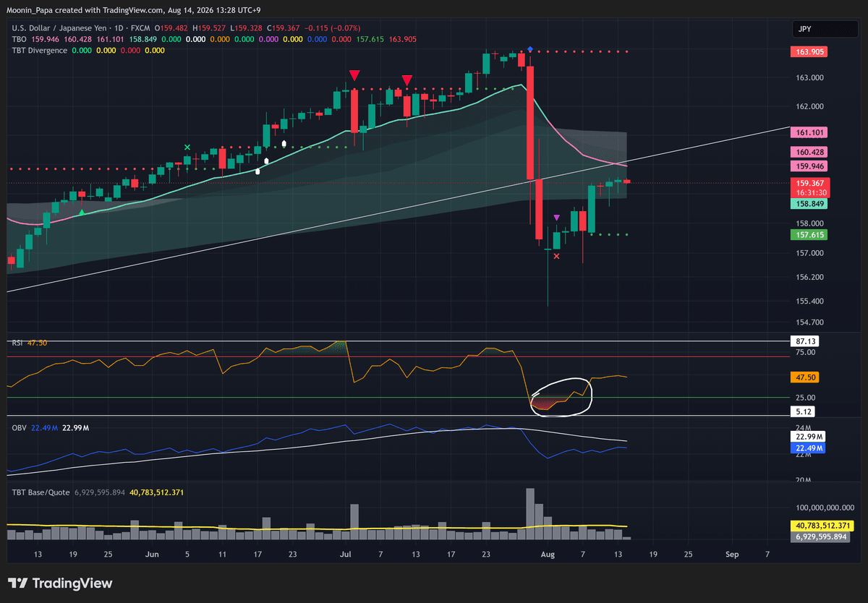Click the red down-triangle above early July candle
The width and height of the screenshot is (868, 603).
354,75
